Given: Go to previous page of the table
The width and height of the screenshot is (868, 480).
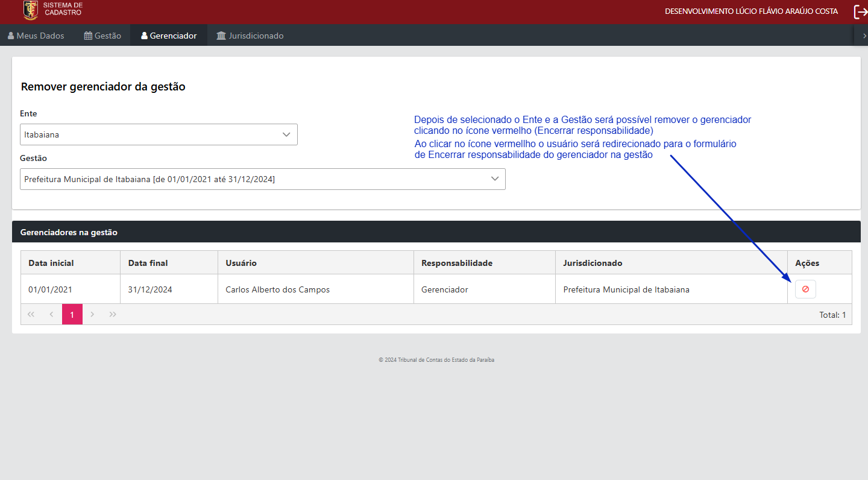Looking at the screenshot, I should pos(51,314).
